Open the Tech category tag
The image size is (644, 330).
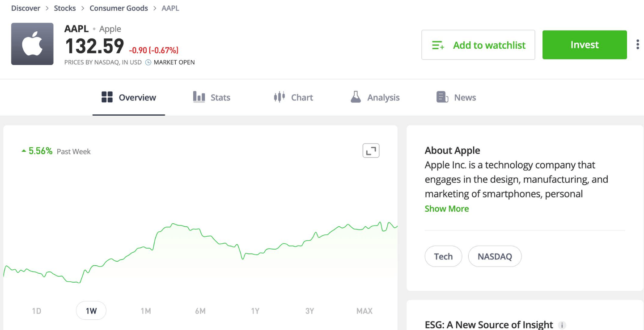click(x=443, y=256)
